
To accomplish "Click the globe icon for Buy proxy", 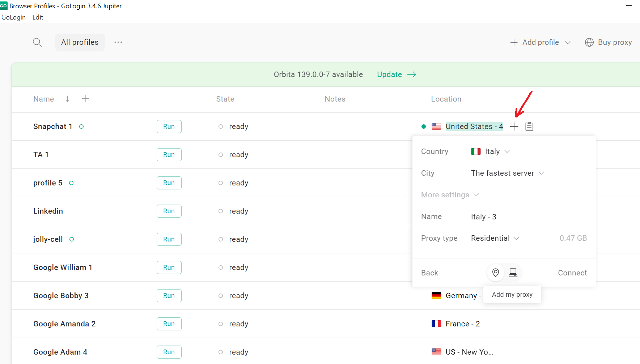I will coord(589,42).
